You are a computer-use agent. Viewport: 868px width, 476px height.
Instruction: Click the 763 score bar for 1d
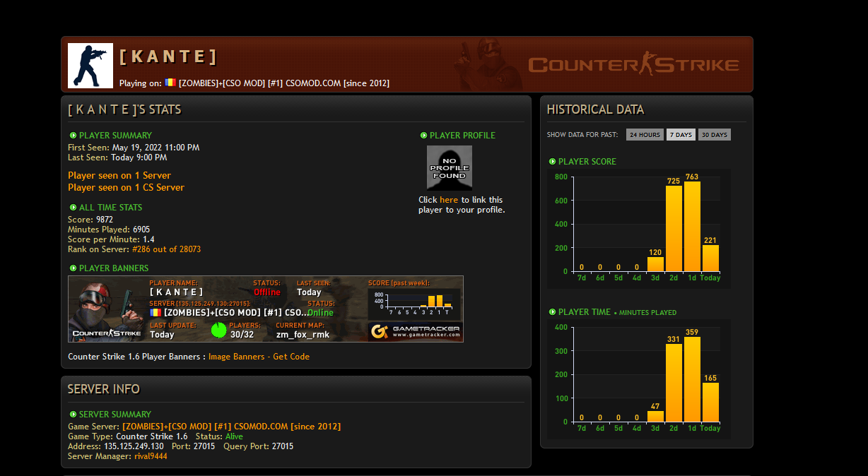(x=692, y=227)
